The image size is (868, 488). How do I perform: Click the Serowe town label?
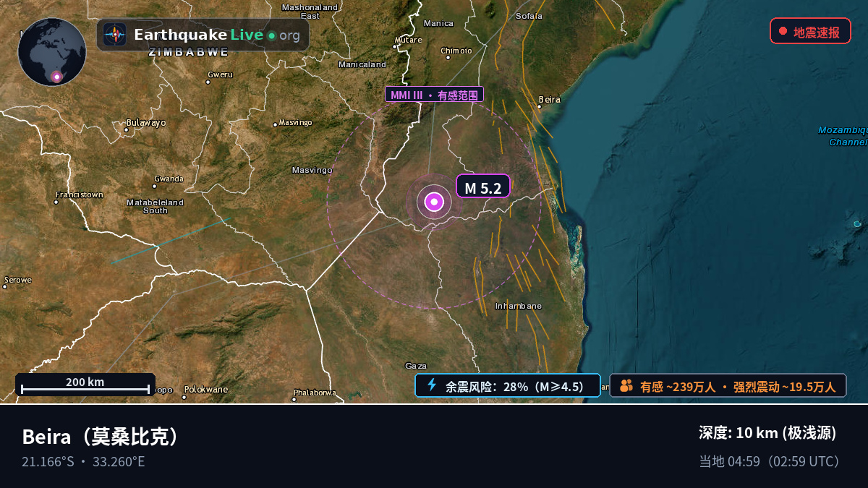pos(18,280)
